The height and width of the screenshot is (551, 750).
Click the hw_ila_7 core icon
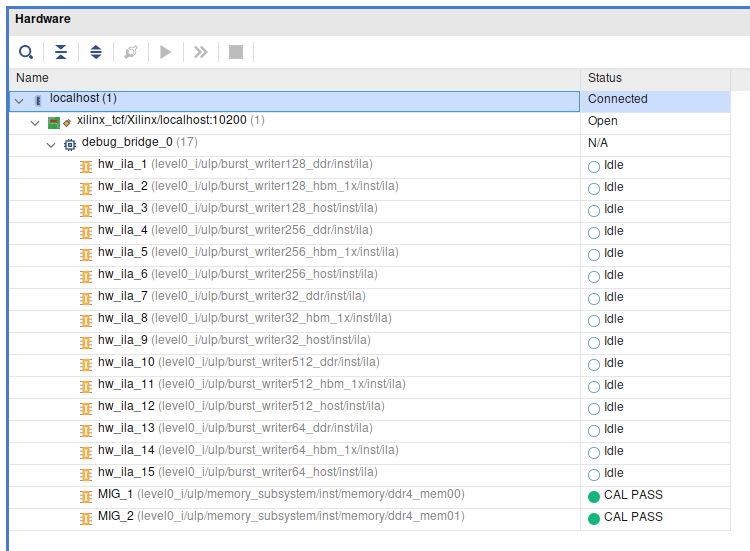(x=86, y=299)
